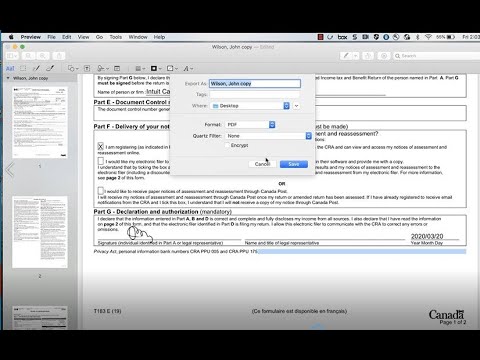This screenshot has height=360, width=480.
Task: Open the Format dropdown showing PDF
Action: (x=250, y=125)
